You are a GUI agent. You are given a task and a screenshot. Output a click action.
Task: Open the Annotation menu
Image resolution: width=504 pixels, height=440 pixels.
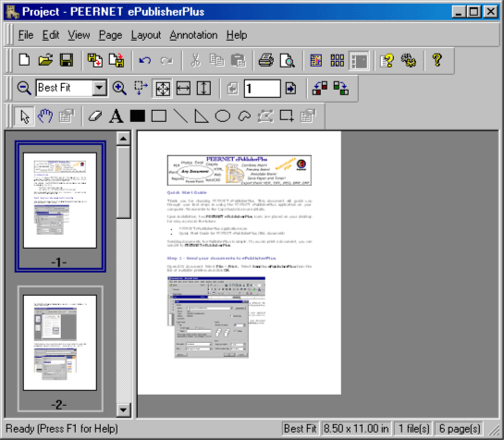click(193, 35)
